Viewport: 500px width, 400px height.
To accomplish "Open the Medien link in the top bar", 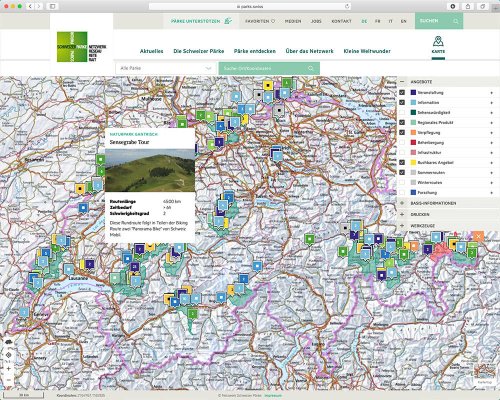I will (293, 21).
